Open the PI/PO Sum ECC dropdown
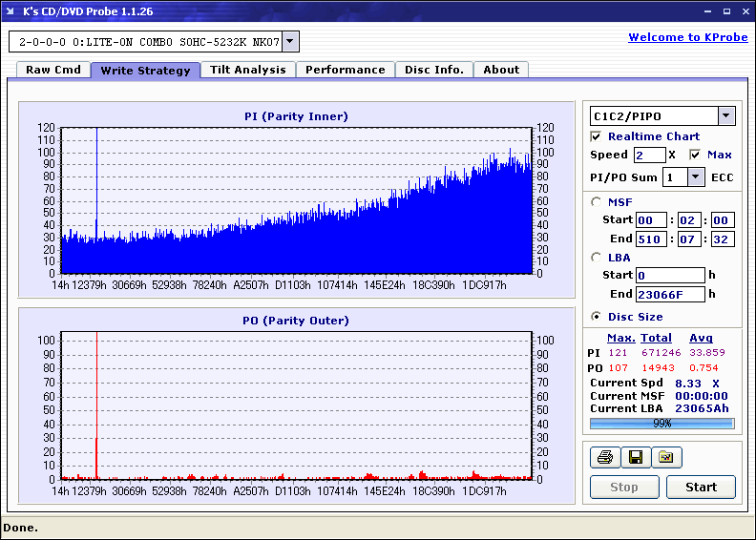756x540 pixels. click(695, 177)
